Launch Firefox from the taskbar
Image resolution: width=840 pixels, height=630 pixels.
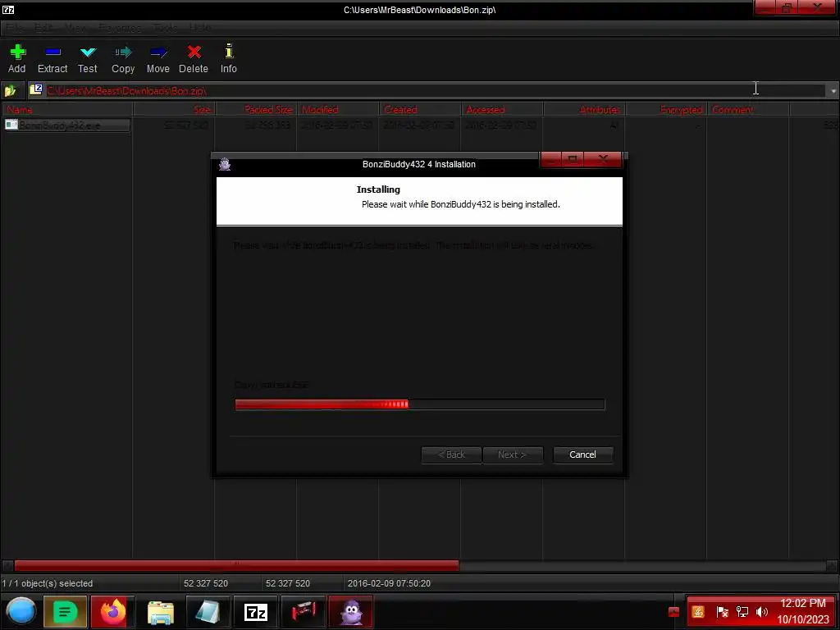(x=112, y=611)
